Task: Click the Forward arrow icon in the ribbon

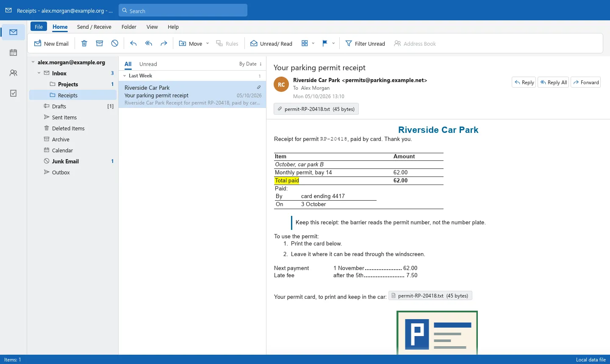Action: tap(164, 44)
